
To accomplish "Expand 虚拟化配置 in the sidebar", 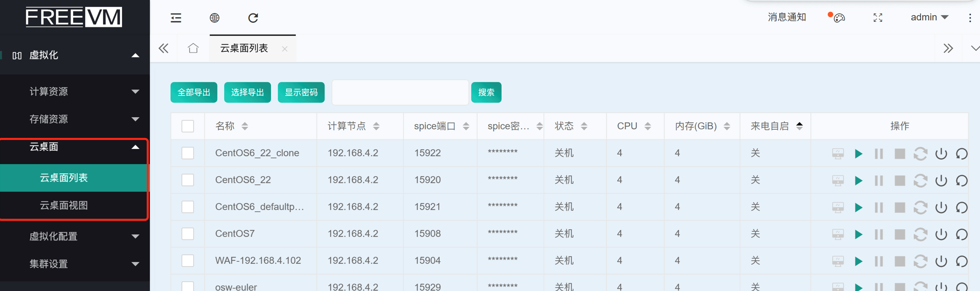I will coord(83,236).
